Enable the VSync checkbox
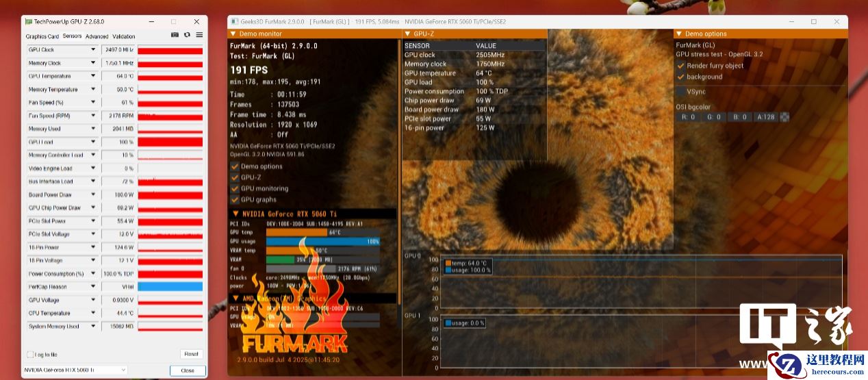The height and width of the screenshot is (380, 868). 681,92
